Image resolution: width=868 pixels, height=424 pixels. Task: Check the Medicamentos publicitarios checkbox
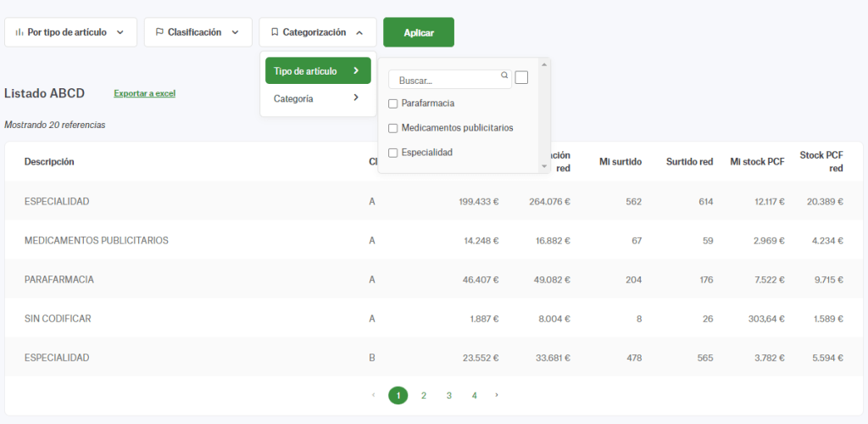click(393, 128)
